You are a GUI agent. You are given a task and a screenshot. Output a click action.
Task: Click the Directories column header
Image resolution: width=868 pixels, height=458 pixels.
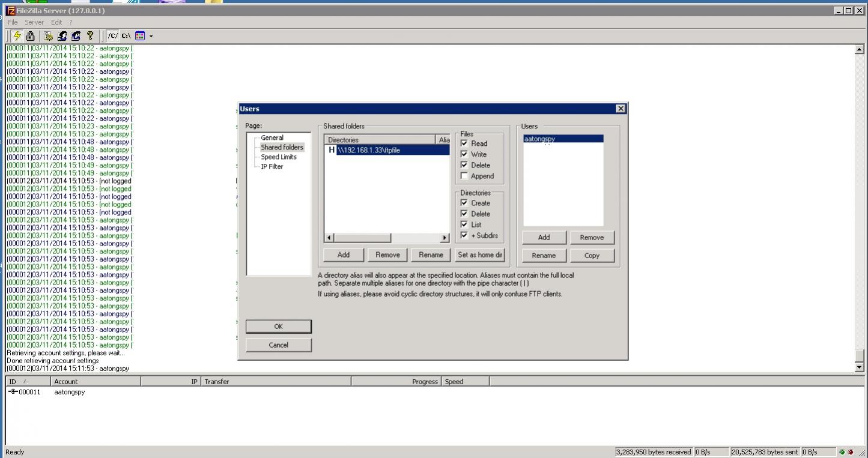click(380, 140)
